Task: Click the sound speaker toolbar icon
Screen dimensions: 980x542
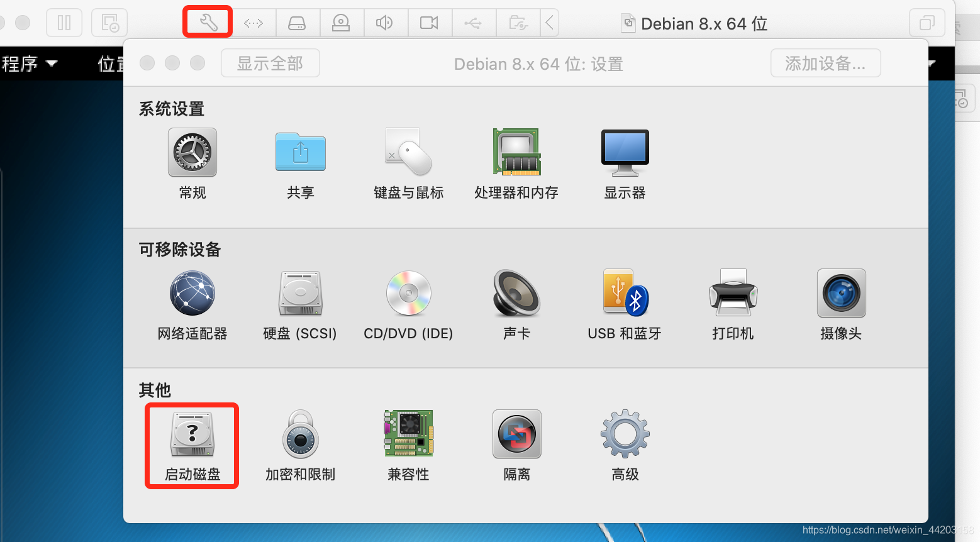Action: tap(385, 23)
